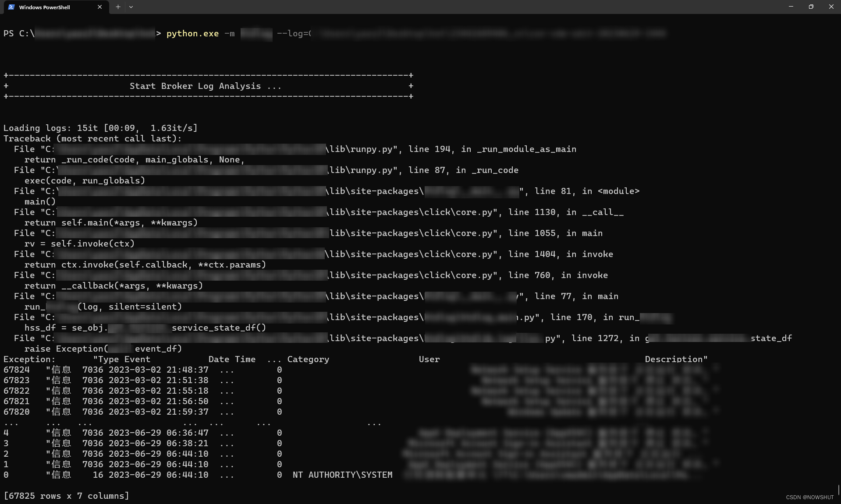Click 'return ctx.invoke(self.callback, **ctx.params)' line
This screenshot has height=504, width=841.
point(145,265)
